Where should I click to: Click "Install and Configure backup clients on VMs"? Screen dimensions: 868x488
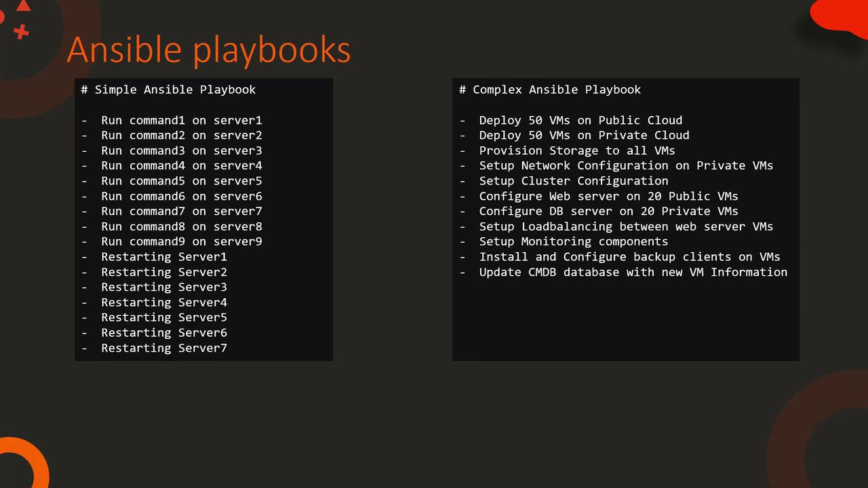tap(629, 257)
